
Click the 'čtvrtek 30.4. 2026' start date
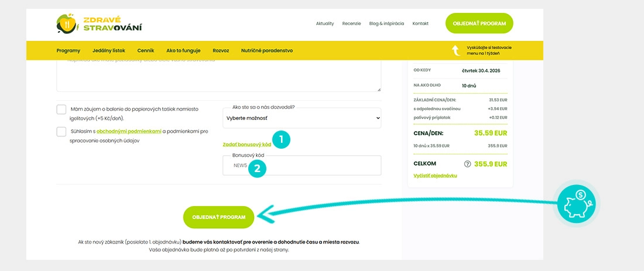(x=481, y=71)
